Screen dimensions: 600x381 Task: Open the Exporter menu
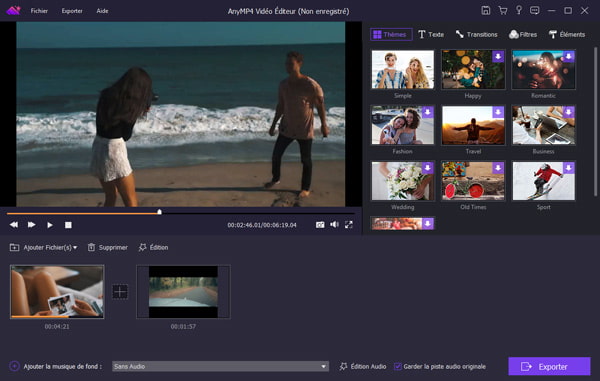72,11
